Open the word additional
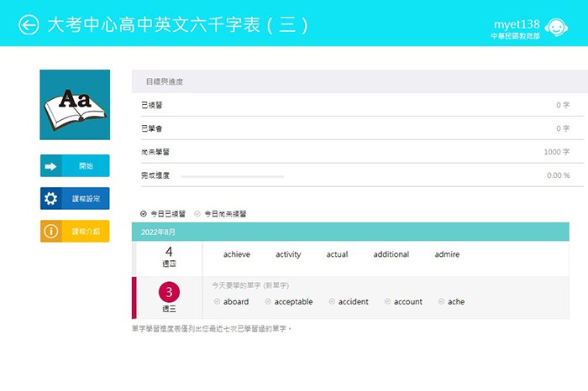 [391, 255]
